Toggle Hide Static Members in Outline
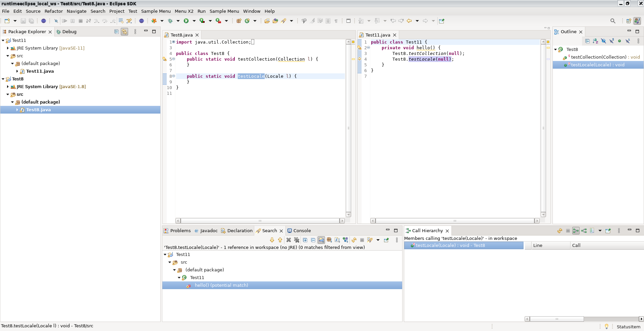The width and height of the screenshot is (644, 331). pos(611,41)
